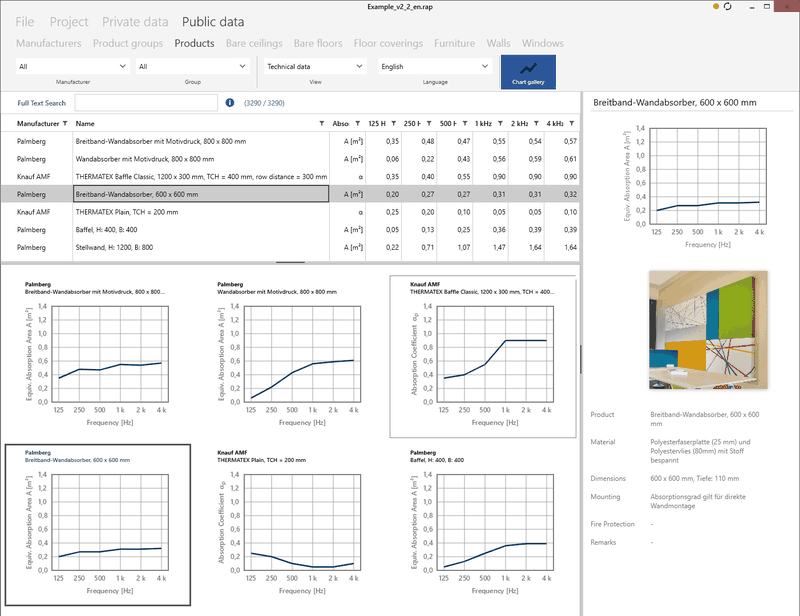Viewport: 800px width, 616px height.
Task: Open the Technical data View dropdown
Action: (315, 67)
